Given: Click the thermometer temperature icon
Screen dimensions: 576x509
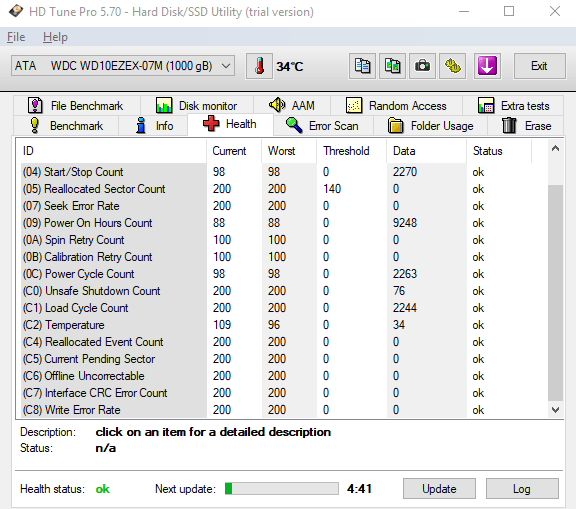Looking at the screenshot, I should pos(259,66).
